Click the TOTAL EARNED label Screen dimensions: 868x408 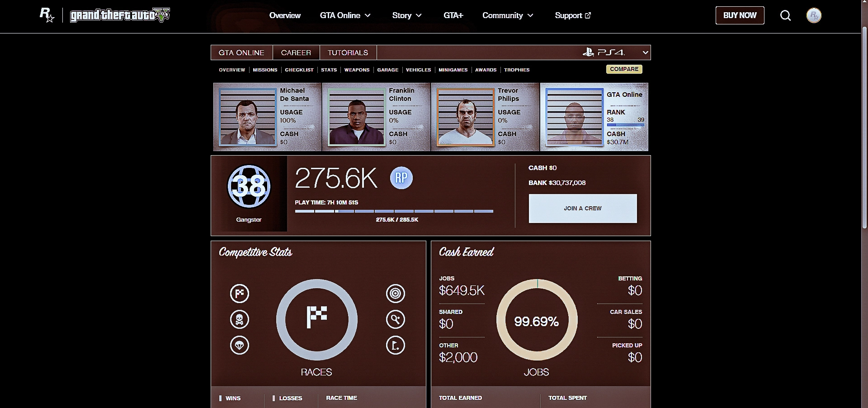460,398
